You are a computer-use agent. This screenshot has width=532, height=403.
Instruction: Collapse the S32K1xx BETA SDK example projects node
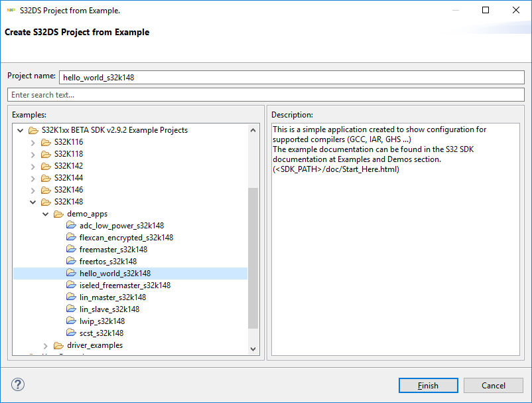pyautogui.click(x=21, y=130)
